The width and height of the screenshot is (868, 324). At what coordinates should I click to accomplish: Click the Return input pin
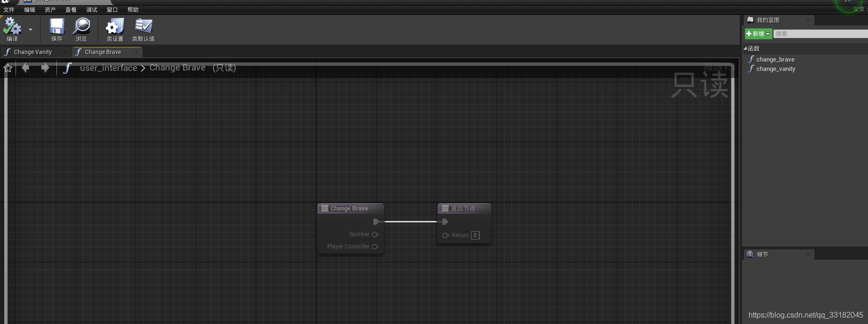click(x=445, y=235)
